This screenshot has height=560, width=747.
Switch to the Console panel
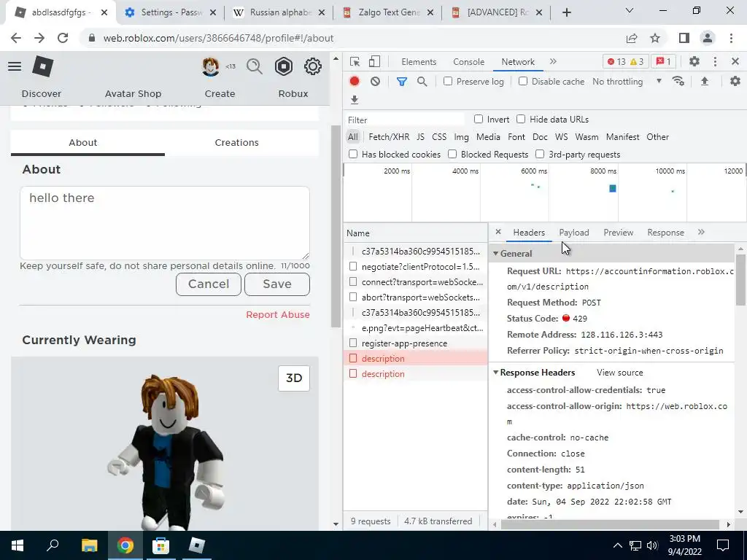coord(469,62)
